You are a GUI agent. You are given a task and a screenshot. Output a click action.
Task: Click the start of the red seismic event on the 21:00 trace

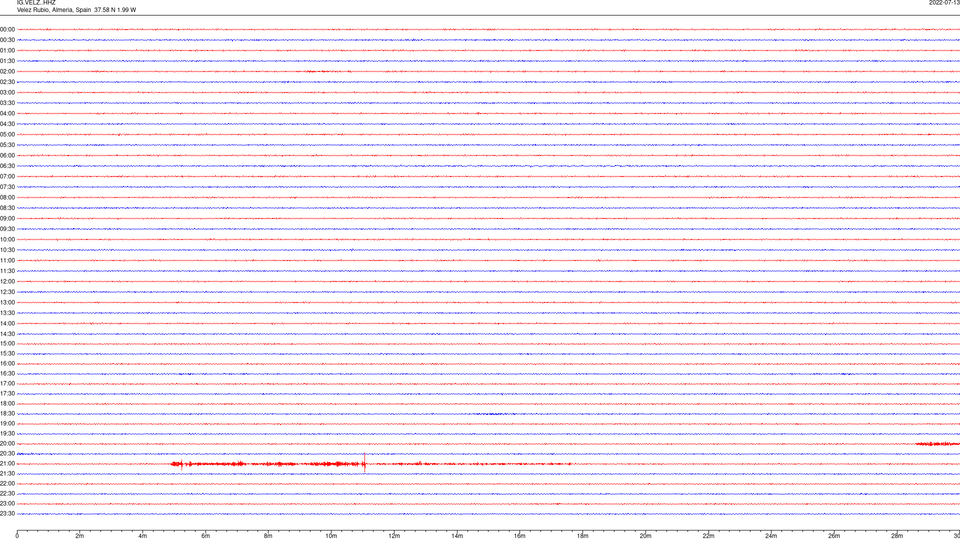pos(177,464)
